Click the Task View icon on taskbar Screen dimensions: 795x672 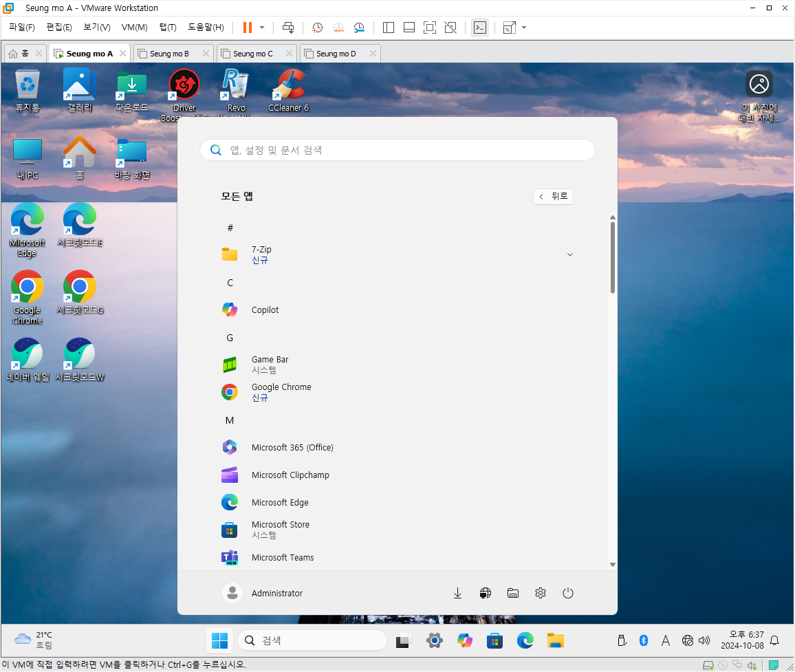click(x=404, y=640)
